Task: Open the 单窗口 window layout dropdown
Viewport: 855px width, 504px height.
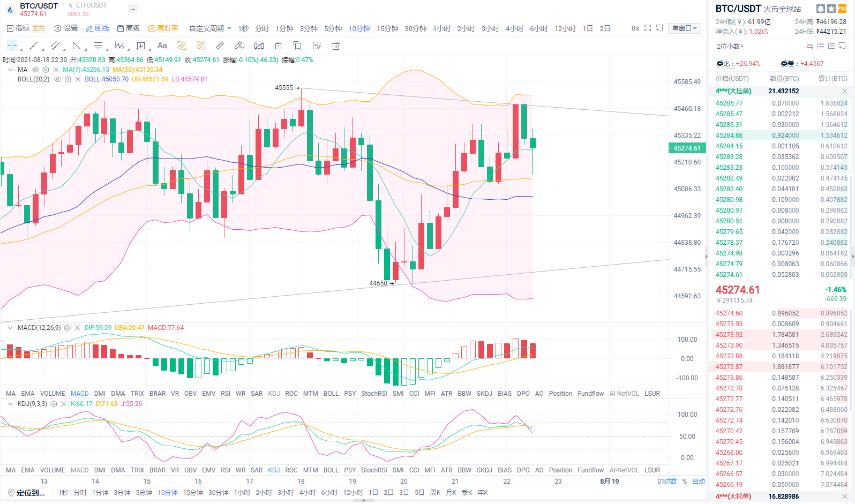Action: point(685,28)
